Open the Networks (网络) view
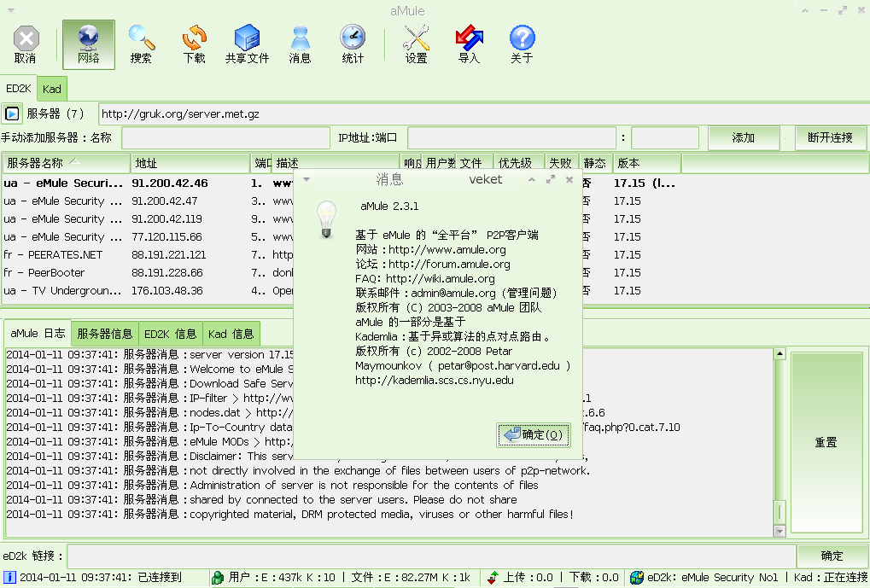This screenshot has width=870, height=588. point(89,44)
